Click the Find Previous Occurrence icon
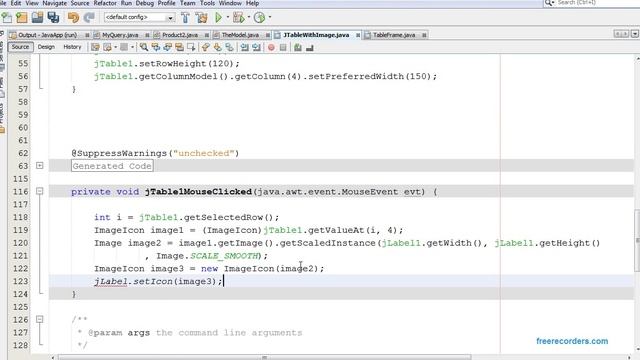 tap(156, 47)
